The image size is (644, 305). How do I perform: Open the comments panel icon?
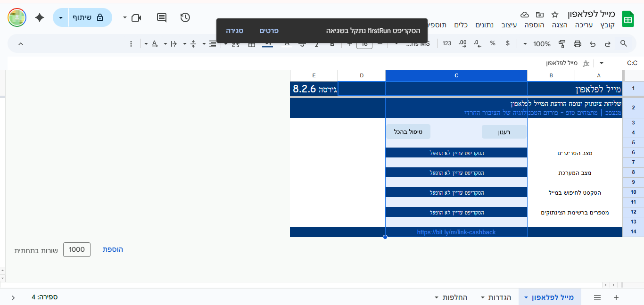pos(162,17)
